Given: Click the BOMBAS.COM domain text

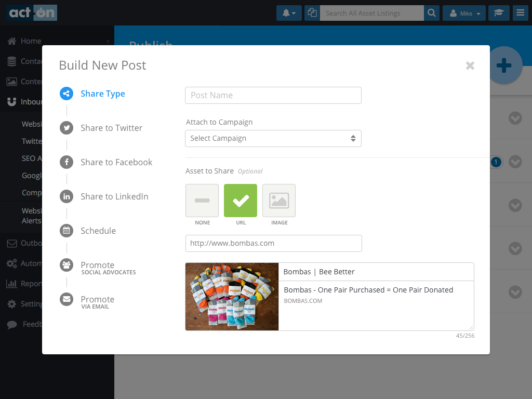Looking at the screenshot, I should click(303, 301).
